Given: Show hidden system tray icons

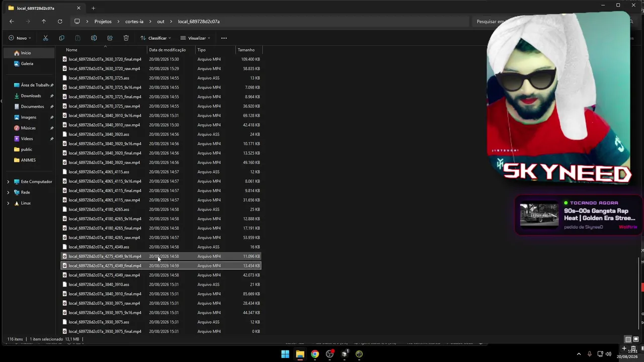Looking at the screenshot, I should pyautogui.click(x=579, y=354).
